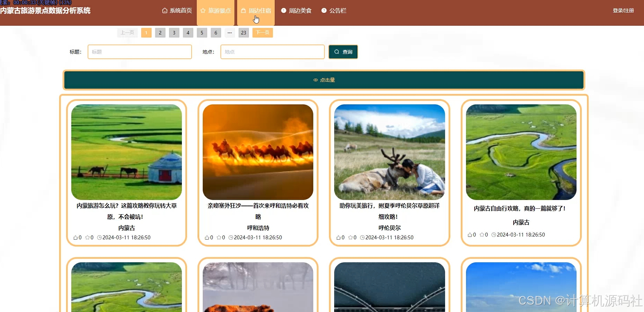Open the grassland yurt thumbnail image

pyautogui.click(x=127, y=152)
